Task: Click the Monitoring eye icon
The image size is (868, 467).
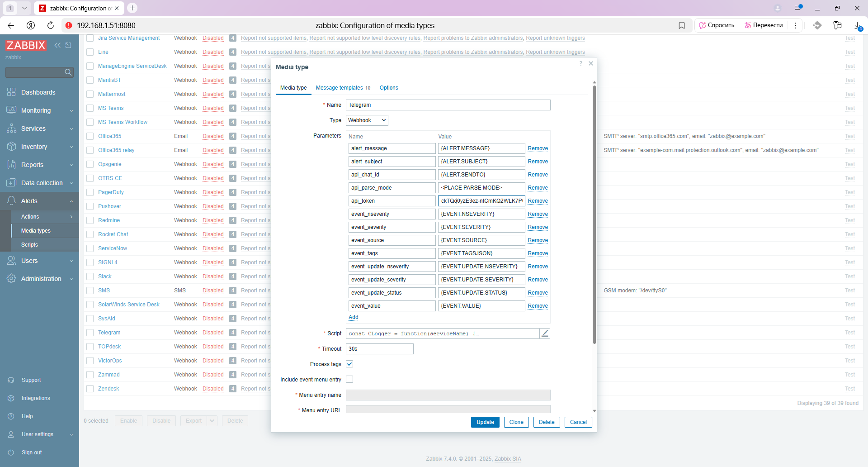Action: pos(11,110)
